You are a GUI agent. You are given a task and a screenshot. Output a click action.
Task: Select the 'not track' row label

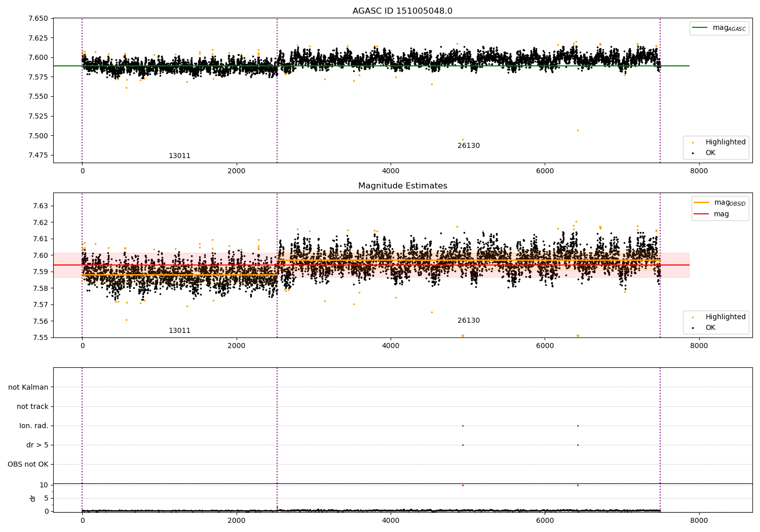(x=32, y=406)
